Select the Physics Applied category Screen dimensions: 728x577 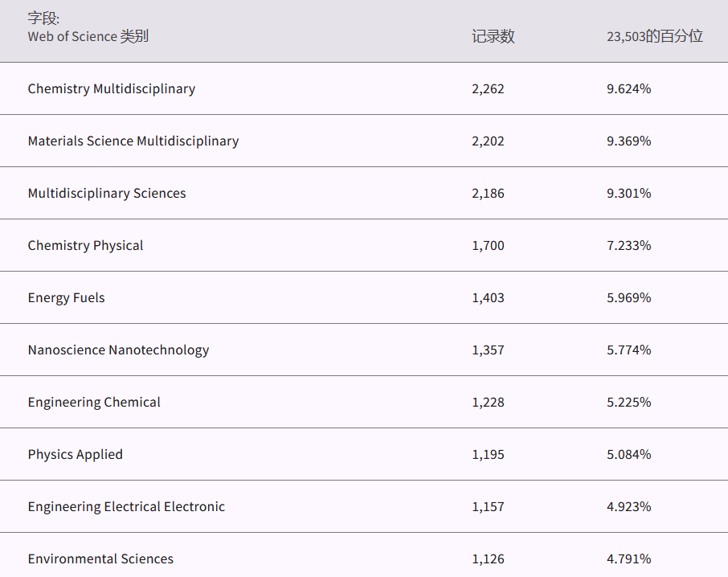coord(75,454)
